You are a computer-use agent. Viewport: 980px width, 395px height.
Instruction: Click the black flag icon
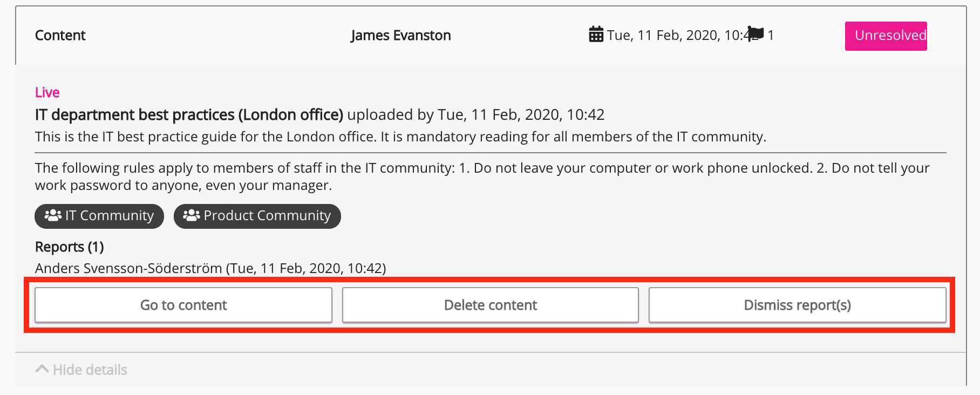756,34
